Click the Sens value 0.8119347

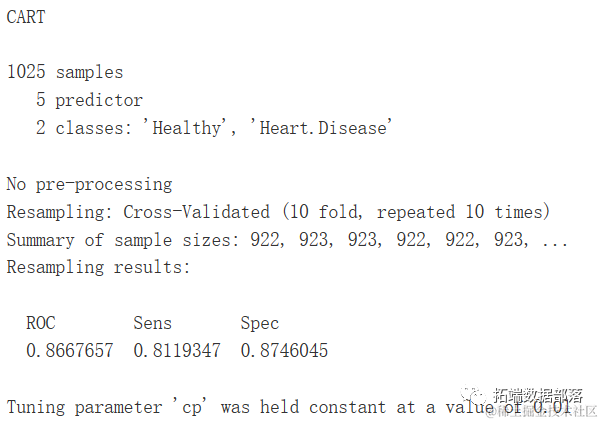click(176, 351)
